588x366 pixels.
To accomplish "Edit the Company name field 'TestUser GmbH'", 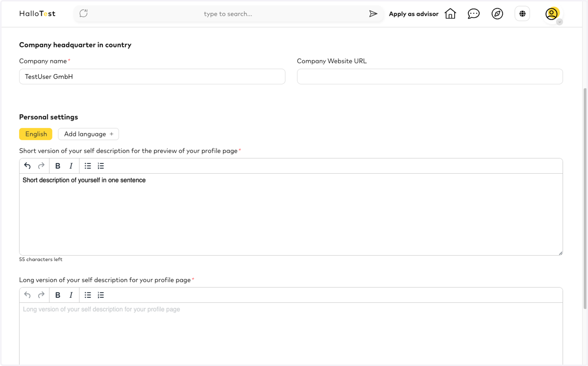I will [x=152, y=77].
